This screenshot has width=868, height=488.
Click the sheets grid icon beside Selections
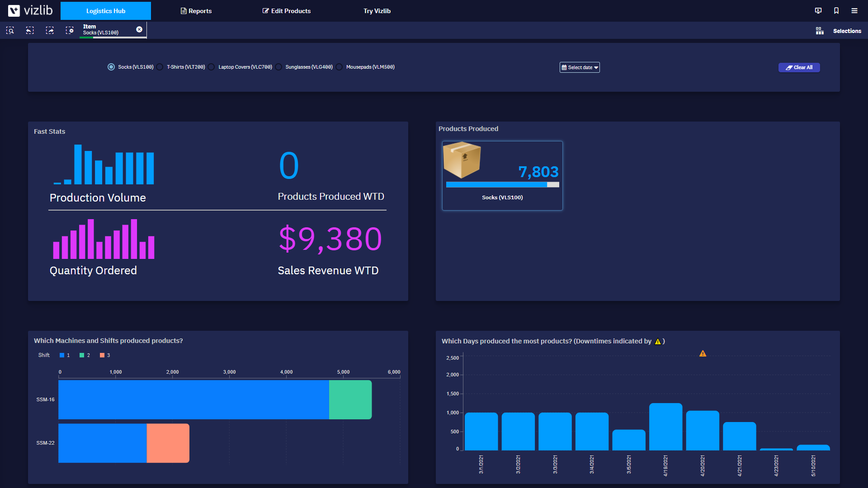820,31
